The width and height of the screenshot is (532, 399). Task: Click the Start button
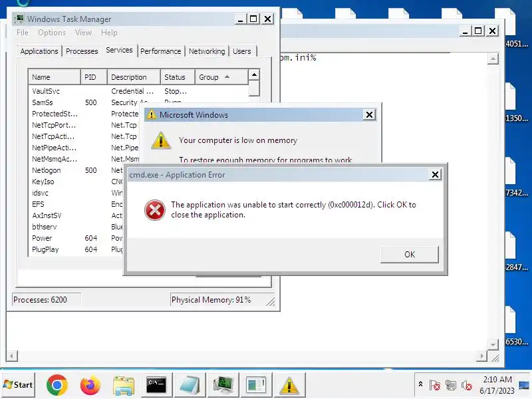click(x=18, y=385)
